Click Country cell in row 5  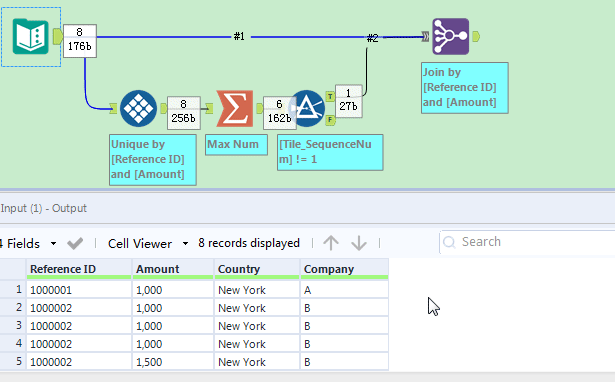[x=257, y=362]
